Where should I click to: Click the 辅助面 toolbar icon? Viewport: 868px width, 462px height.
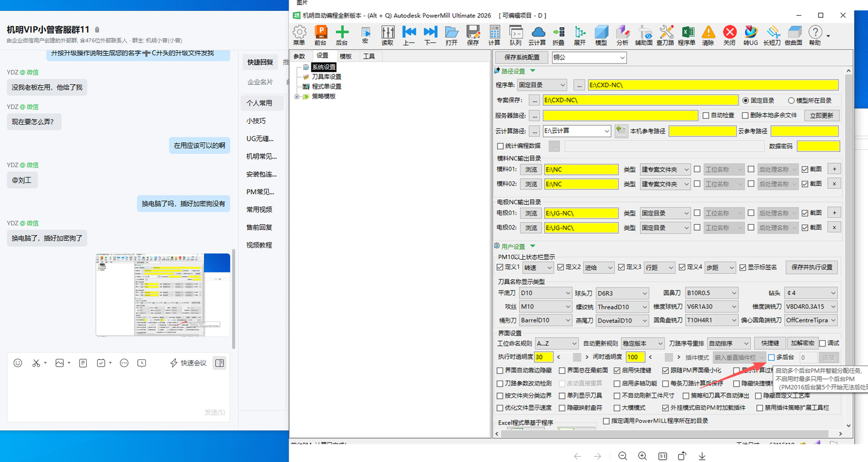[644, 35]
